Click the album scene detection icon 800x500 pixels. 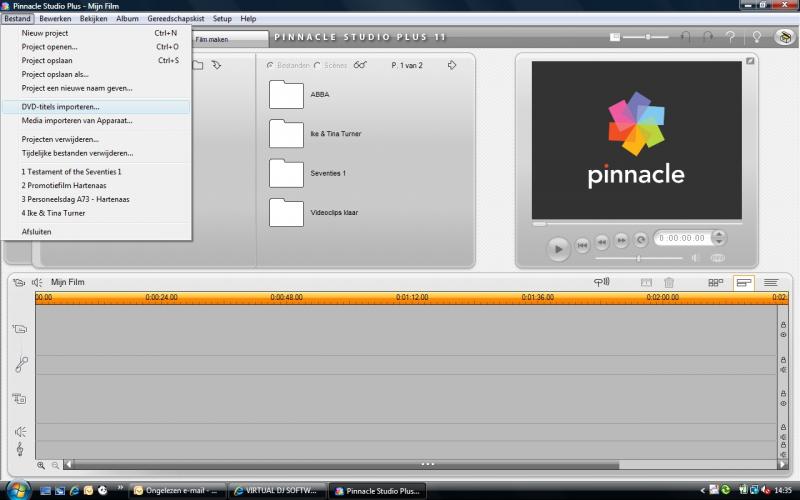[x=360, y=65]
